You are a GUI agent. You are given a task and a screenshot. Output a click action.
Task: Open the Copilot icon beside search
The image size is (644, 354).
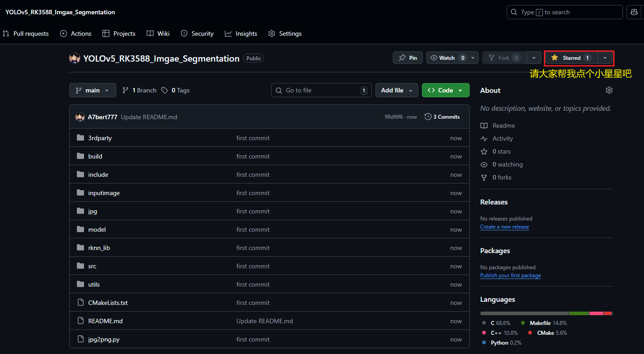click(x=634, y=12)
